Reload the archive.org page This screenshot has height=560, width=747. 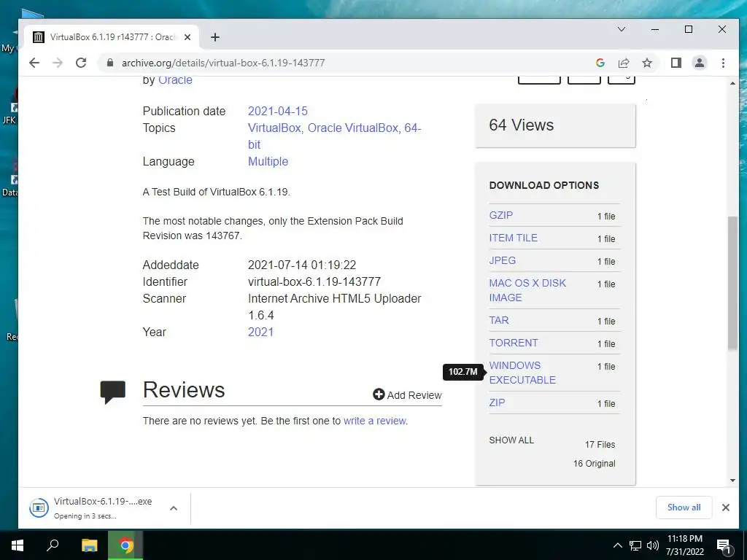pos(81,63)
